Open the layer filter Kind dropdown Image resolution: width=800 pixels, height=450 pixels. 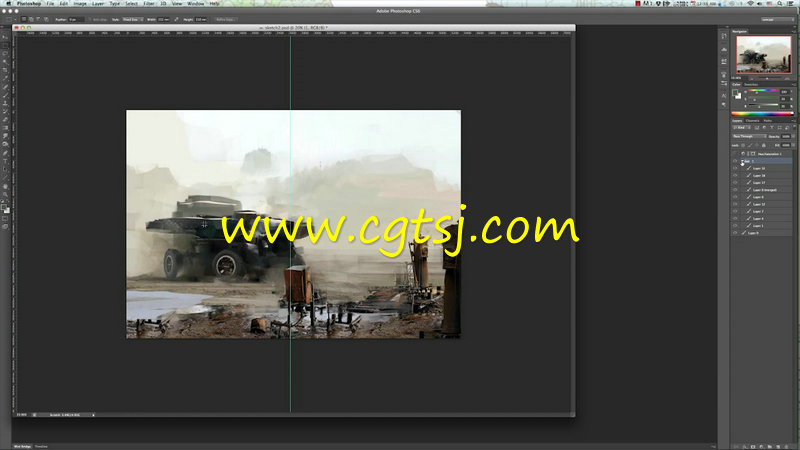(742, 127)
